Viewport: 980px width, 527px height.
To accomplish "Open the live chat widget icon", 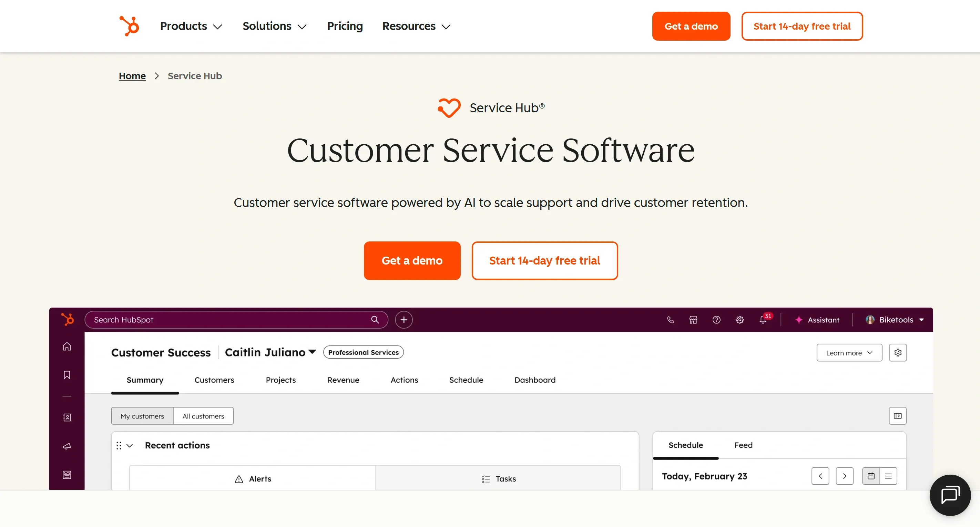I will point(950,495).
